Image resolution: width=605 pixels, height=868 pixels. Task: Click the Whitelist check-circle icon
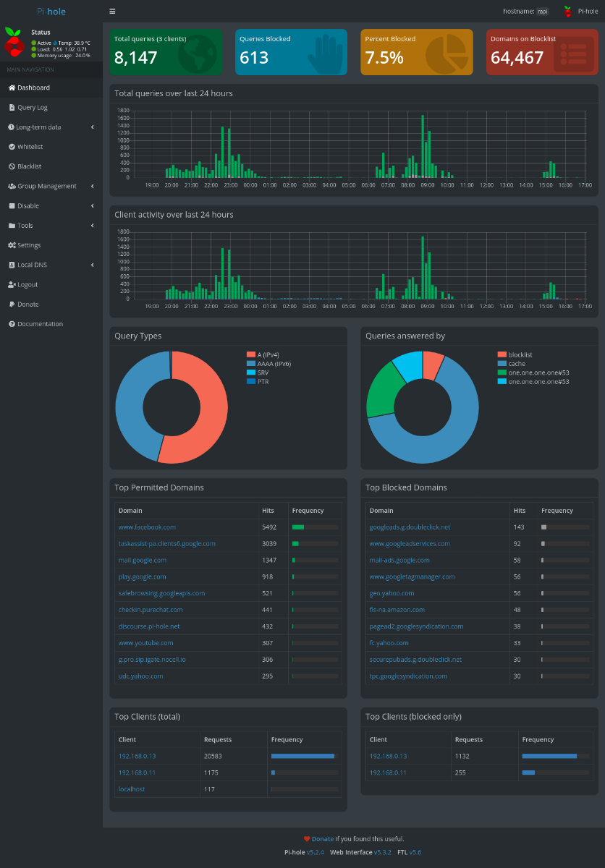(x=12, y=147)
